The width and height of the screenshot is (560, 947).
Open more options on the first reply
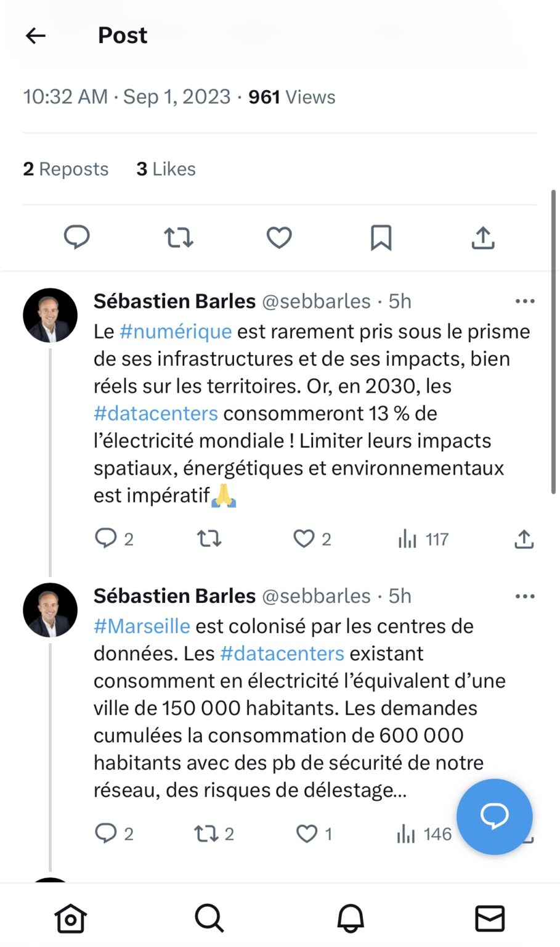pos(525,301)
